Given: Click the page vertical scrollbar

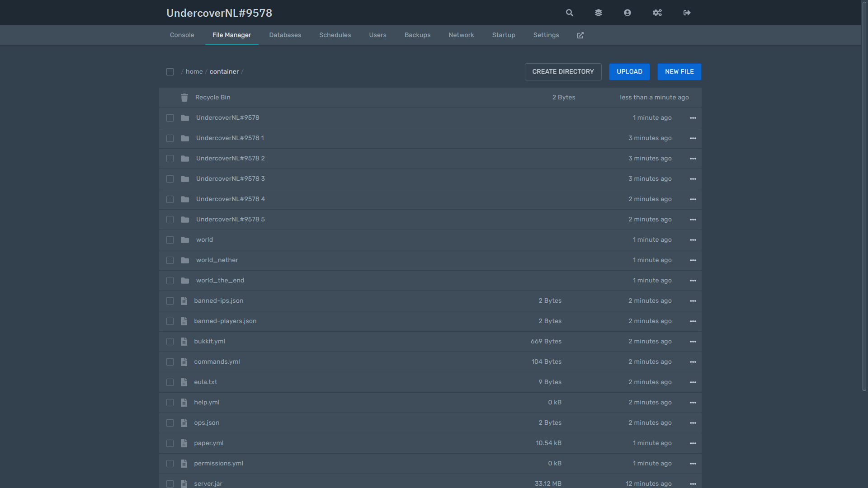Looking at the screenshot, I should click(864, 197).
